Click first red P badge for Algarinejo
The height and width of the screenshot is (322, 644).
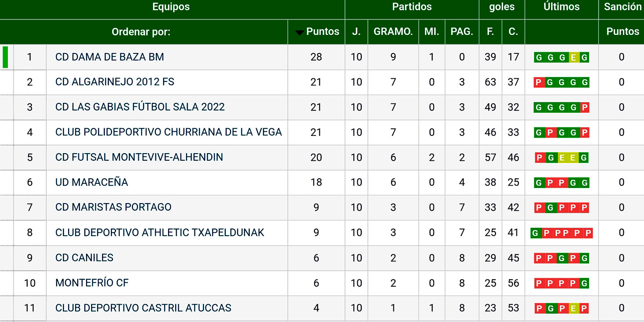point(539,82)
